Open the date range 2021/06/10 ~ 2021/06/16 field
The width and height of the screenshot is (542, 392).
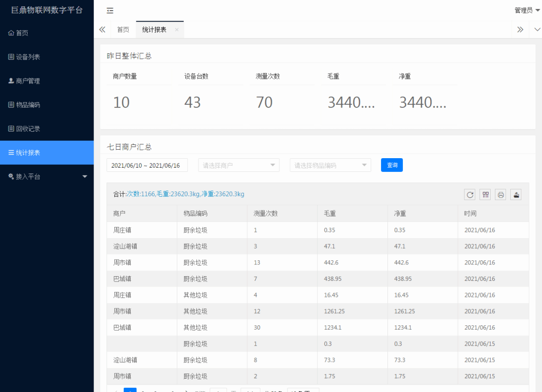pyautogui.click(x=147, y=165)
